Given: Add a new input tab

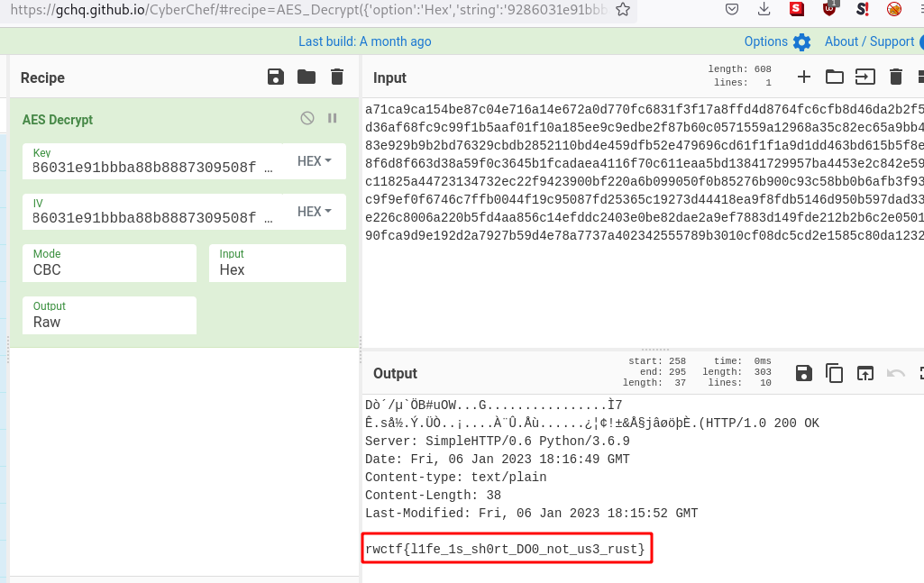Looking at the screenshot, I should tap(803, 77).
